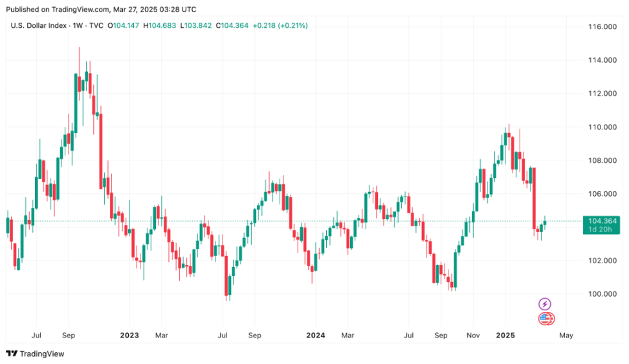This screenshot has width=629, height=364.
Task: Click the 1d 20h countdown label
Action: (600, 230)
